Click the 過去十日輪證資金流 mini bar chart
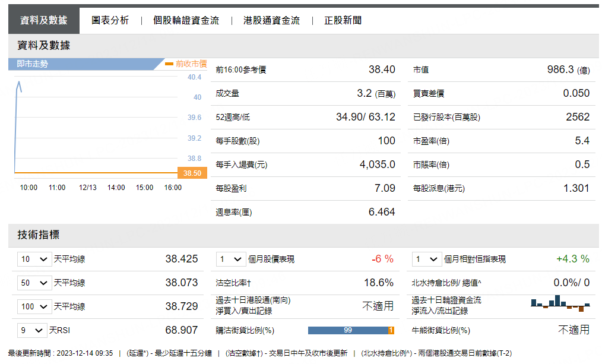 click(560, 303)
